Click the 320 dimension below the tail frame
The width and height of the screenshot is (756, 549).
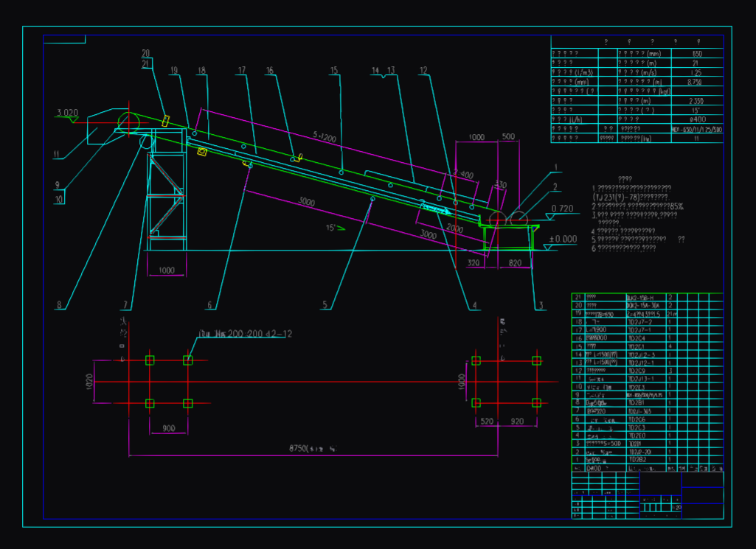point(474,263)
